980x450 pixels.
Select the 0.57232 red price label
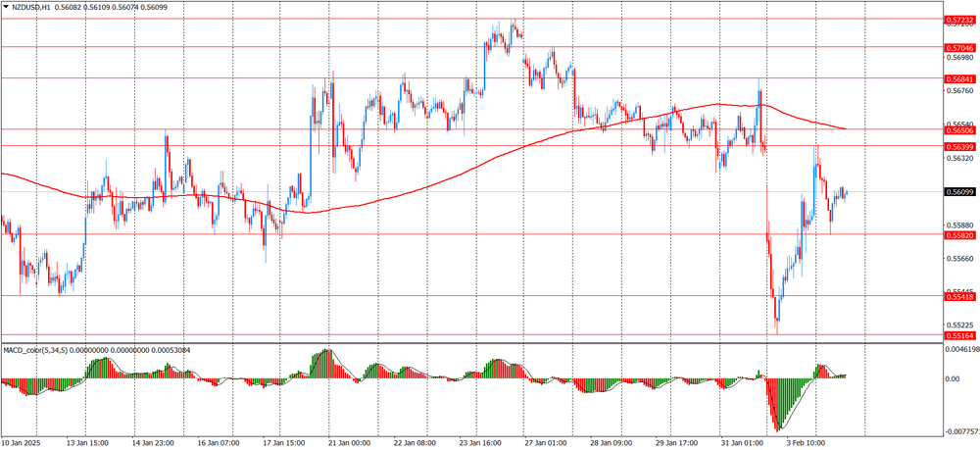[959, 20]
